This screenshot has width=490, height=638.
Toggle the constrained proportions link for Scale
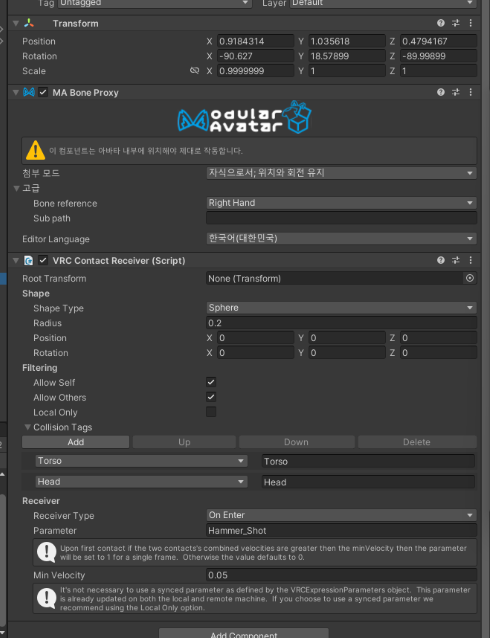(195, 71)
